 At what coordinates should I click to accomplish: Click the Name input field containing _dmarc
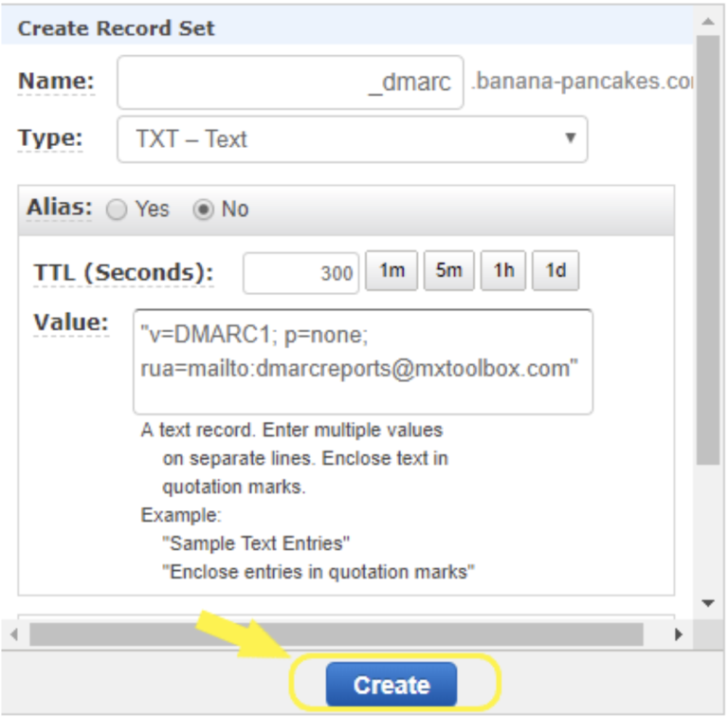click(290, 83)
